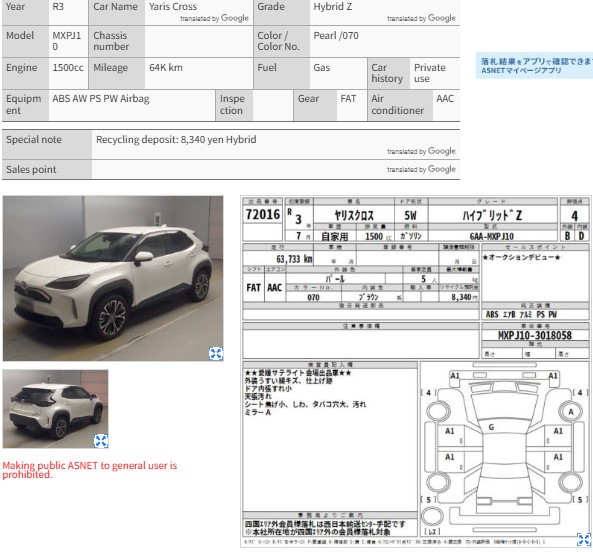593x552 pixels.
Task: Open the rear view car thumbnail
Action: pos(55,409)
